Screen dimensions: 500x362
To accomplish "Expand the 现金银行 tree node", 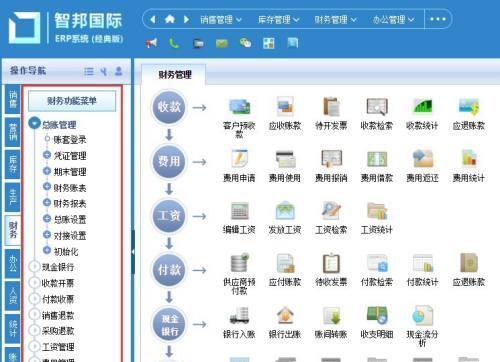I will click(34, 267).
